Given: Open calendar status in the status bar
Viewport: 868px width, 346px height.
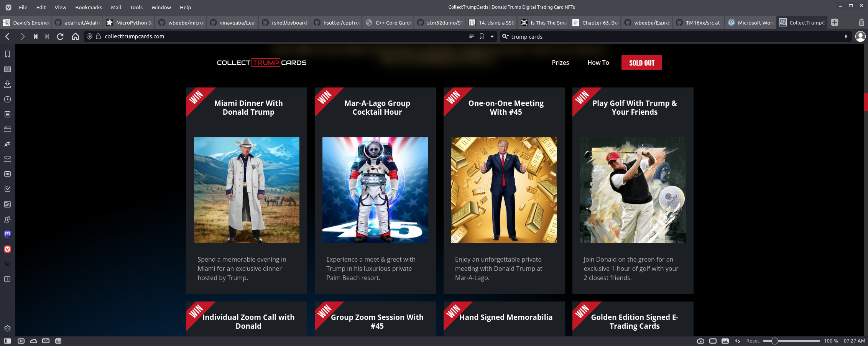Looking at the screenshot, I should (58, 341).
